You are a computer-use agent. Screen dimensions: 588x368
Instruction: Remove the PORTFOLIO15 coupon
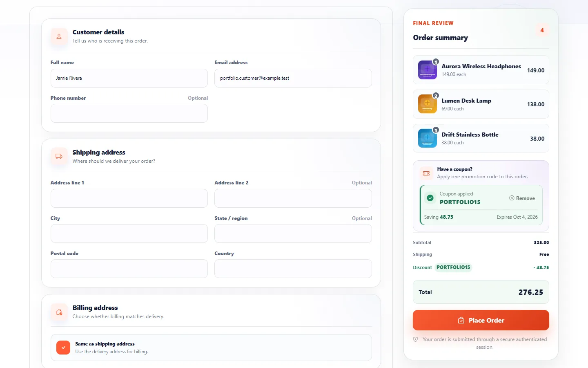pyautogui.click(x=522, y=198)
